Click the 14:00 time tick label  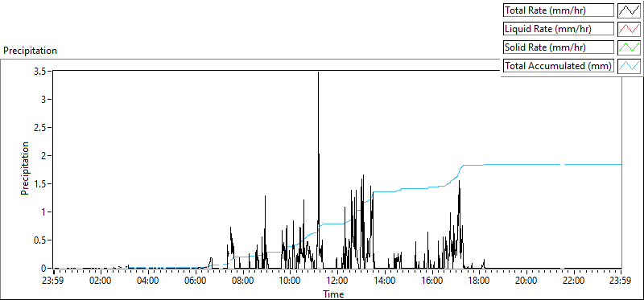pos(385,281)
